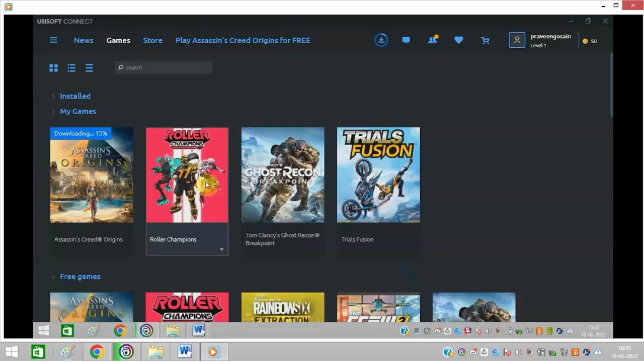Open Rainbow Six Extraction under Free games
644x362 pixels.
tap(283, 307)
